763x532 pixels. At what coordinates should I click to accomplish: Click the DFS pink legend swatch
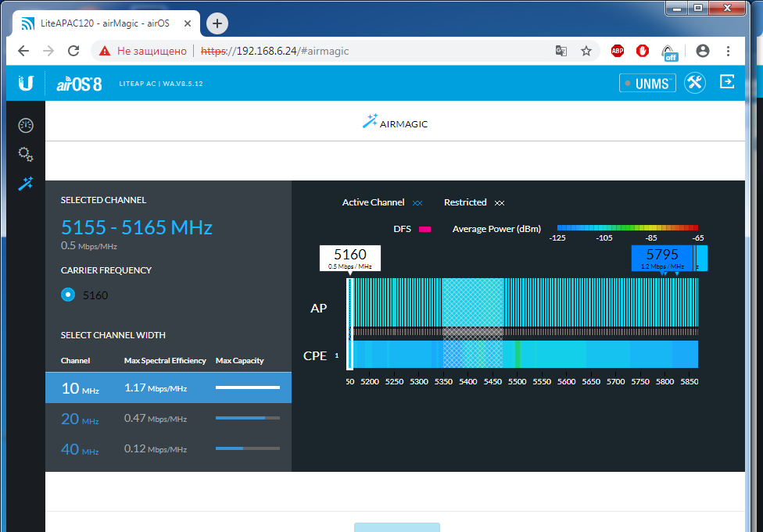(x=424, y=229)
